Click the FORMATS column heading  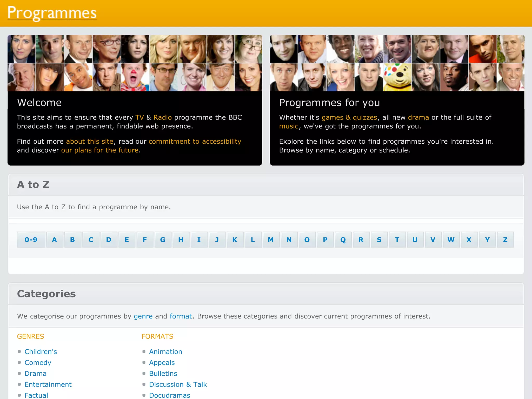point(157,336)
